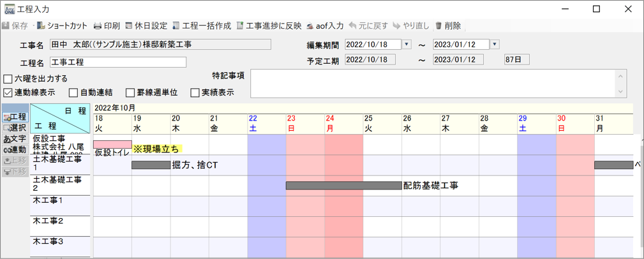644x259 pixels.
Task: Click the 特記事項 scrollbar up arrow
Action: tap(620, 77)
